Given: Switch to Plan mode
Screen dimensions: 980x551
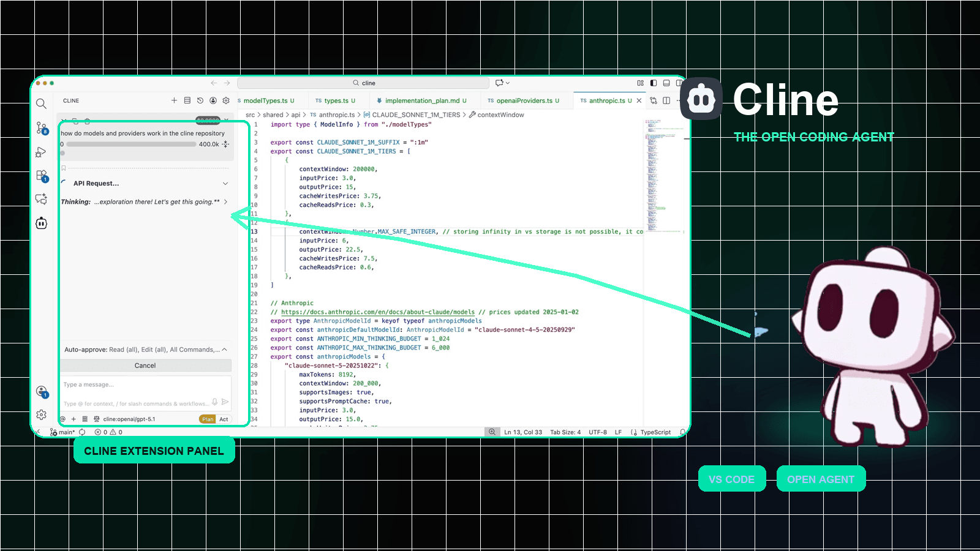Looking at the screenshot, I should (208, 419).
